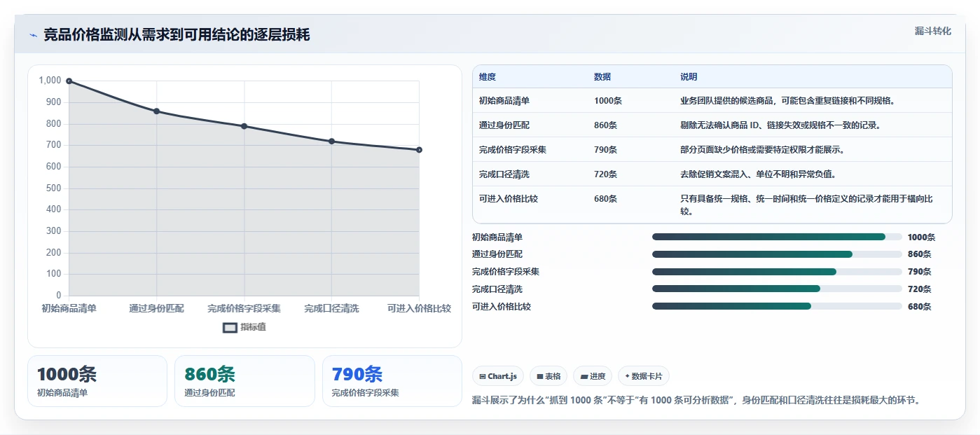Click the description starting 业务团队提供的候选商品

coord(787,101)
